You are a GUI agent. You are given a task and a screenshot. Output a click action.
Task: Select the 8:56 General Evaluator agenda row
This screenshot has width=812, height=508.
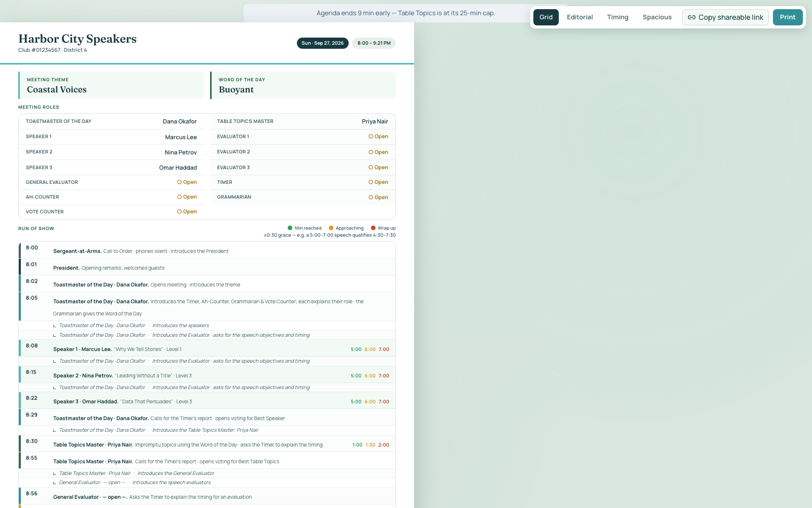tap(207, 496)
